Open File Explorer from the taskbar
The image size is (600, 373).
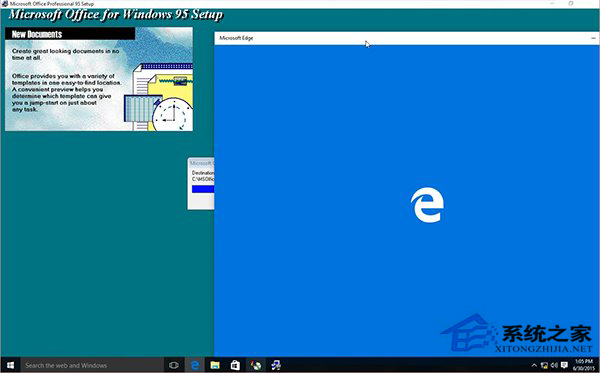(215, 365)
